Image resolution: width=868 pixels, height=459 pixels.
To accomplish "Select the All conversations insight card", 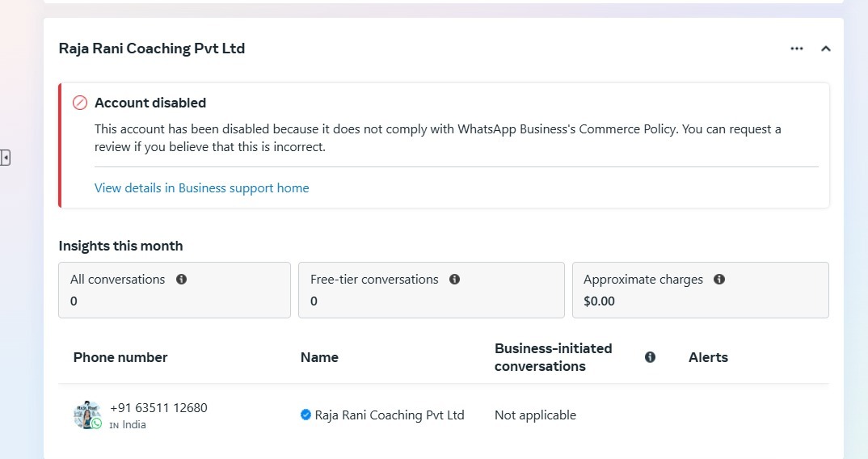I will pyautogui.click(x=174, y=290).
